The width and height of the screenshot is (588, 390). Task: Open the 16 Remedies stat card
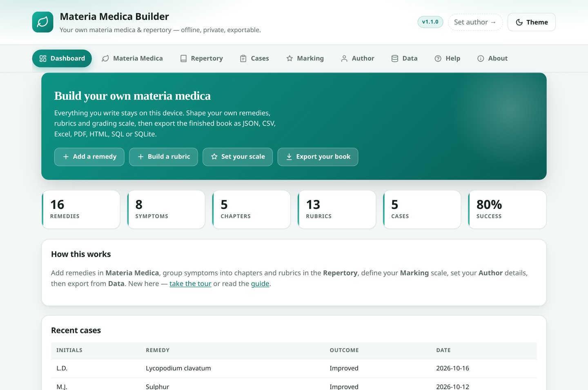tap(81, 210)
